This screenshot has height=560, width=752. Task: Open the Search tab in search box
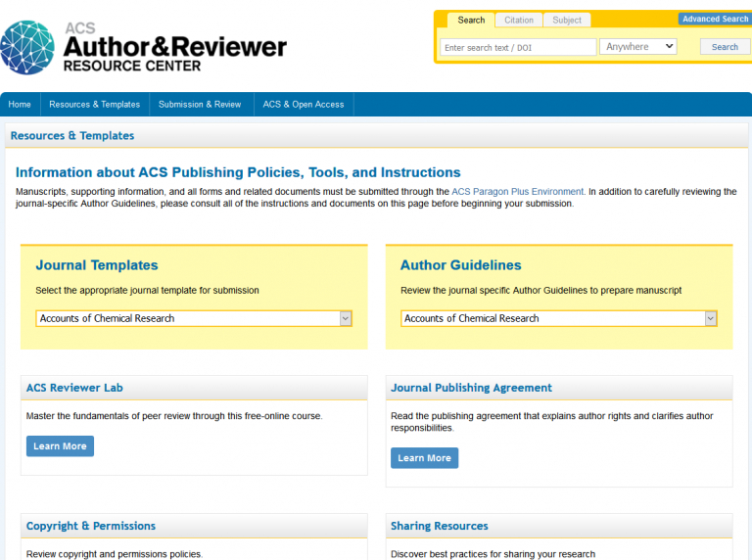pos(471,21)
